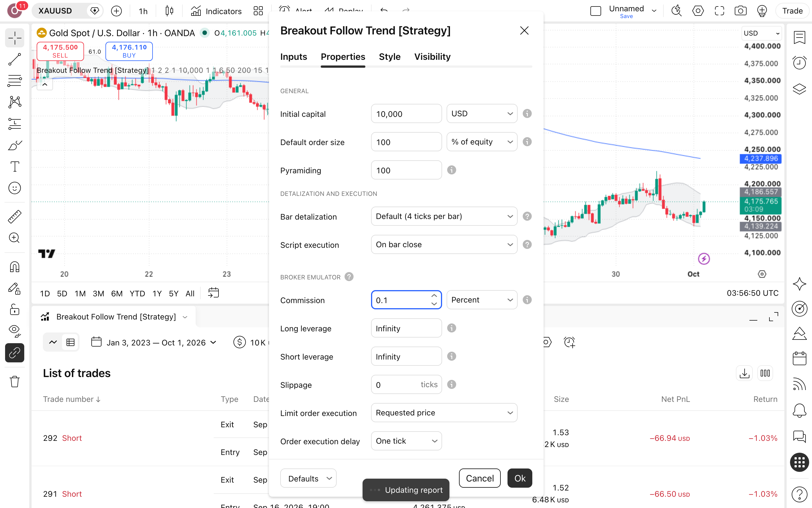Open Order execution delay One tick dropdown
Image resolution: width=812 pixels, height=508 pixels.
tap(406, 441)
